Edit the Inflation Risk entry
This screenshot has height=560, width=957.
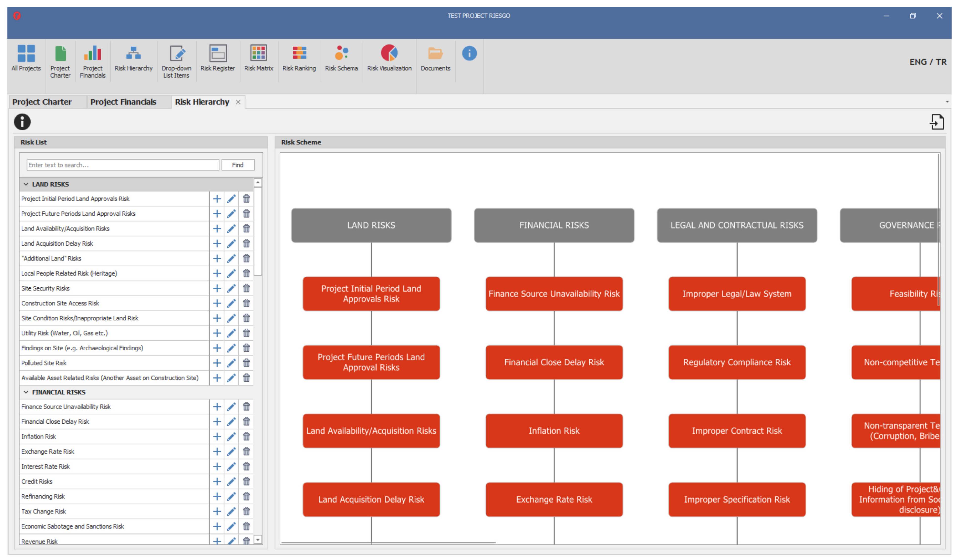point(231,436)
